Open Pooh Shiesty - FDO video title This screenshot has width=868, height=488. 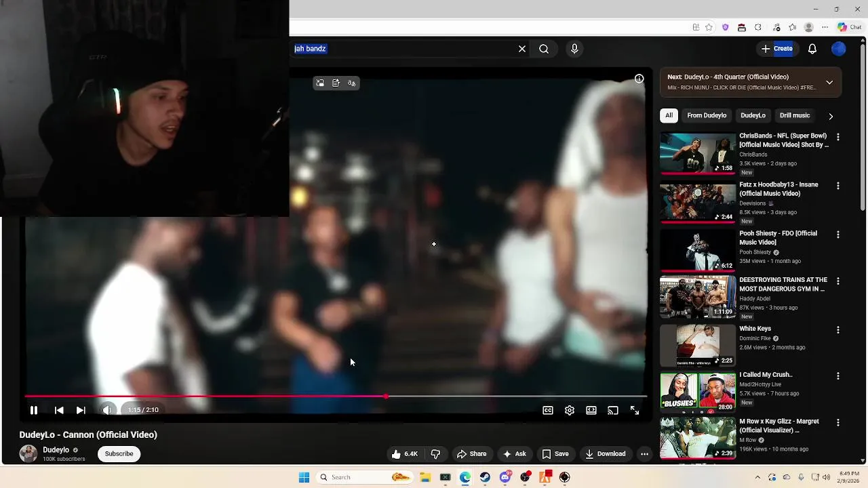point(778,238)
